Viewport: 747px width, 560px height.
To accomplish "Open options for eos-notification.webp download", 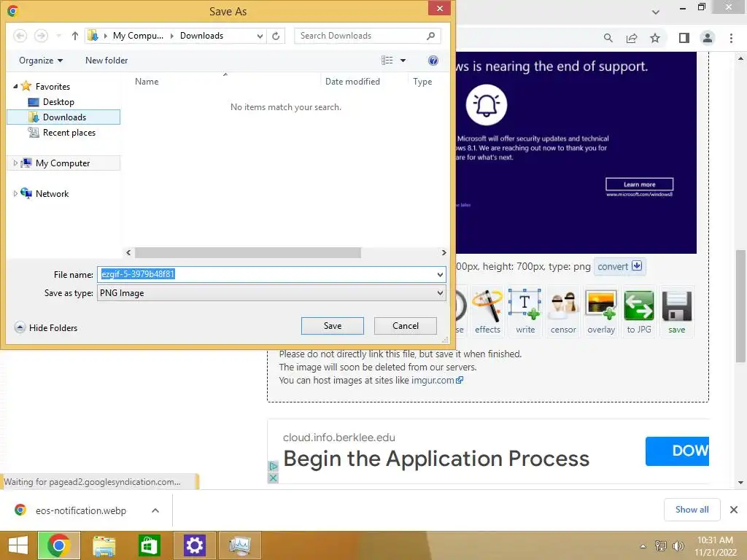I will pyautogui.click(x=155, y=510).
